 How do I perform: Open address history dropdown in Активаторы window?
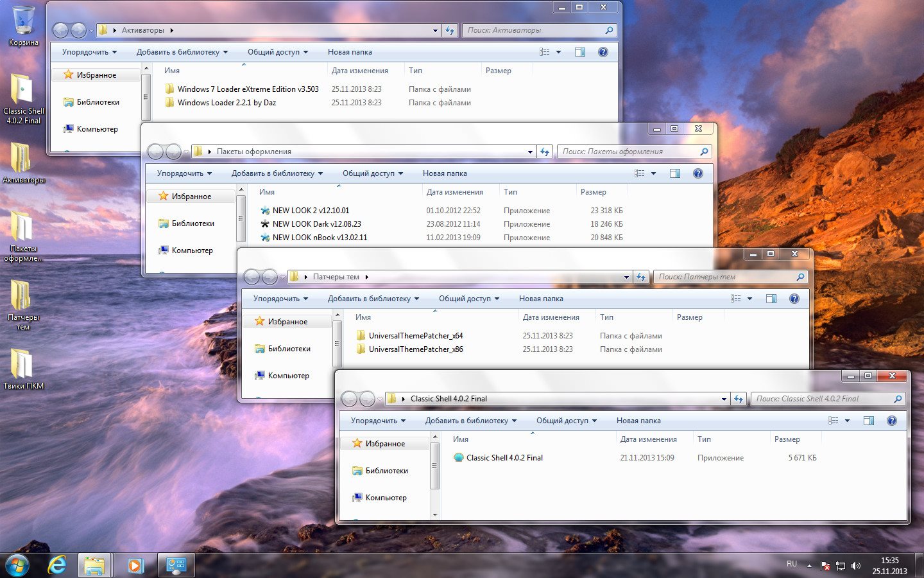click(x=435, y=30)
